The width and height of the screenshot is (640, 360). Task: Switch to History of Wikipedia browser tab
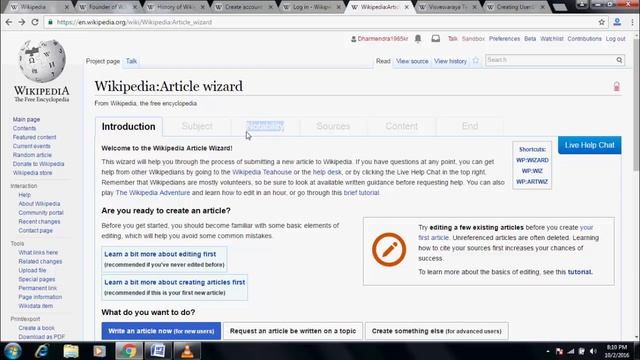177,7
